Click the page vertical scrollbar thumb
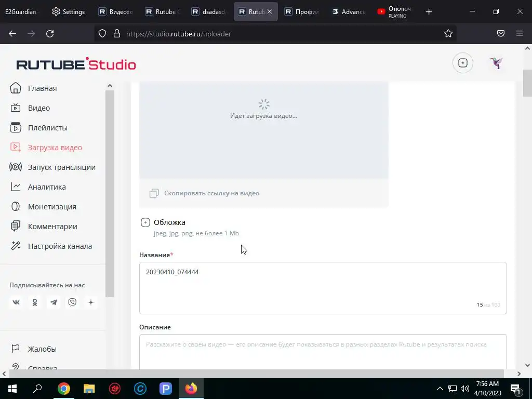Screen dimensions: 532x399 [x=527, y=83]
